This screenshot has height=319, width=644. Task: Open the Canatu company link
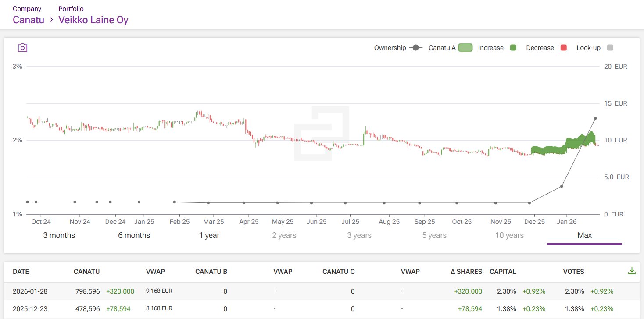tap(29, 20)
